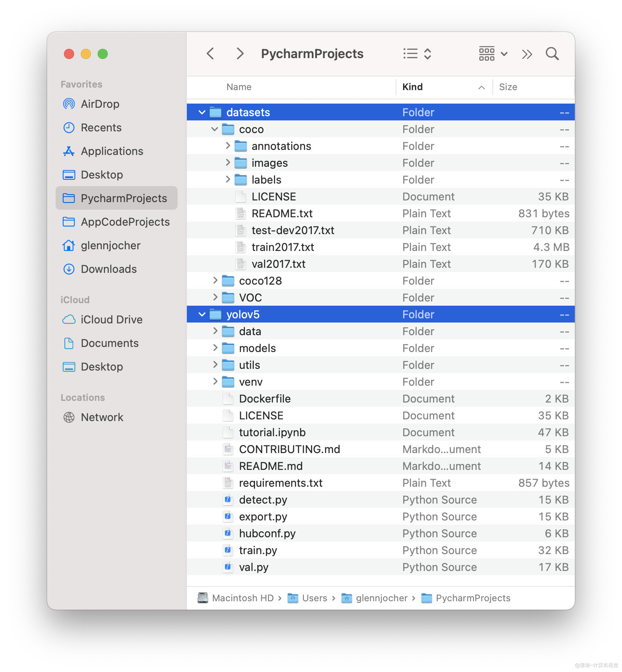Select the tutorial.ipynb file

click(381, 432)
